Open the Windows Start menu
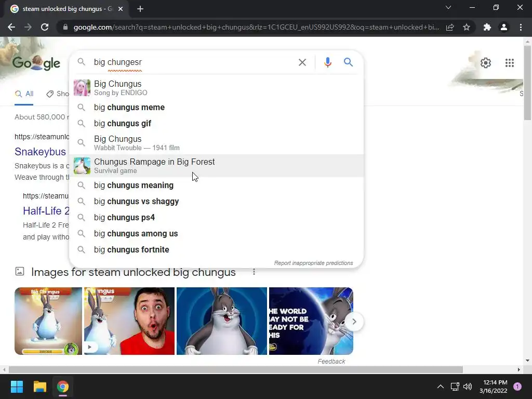The image size is (532, 399). (17, 387)
